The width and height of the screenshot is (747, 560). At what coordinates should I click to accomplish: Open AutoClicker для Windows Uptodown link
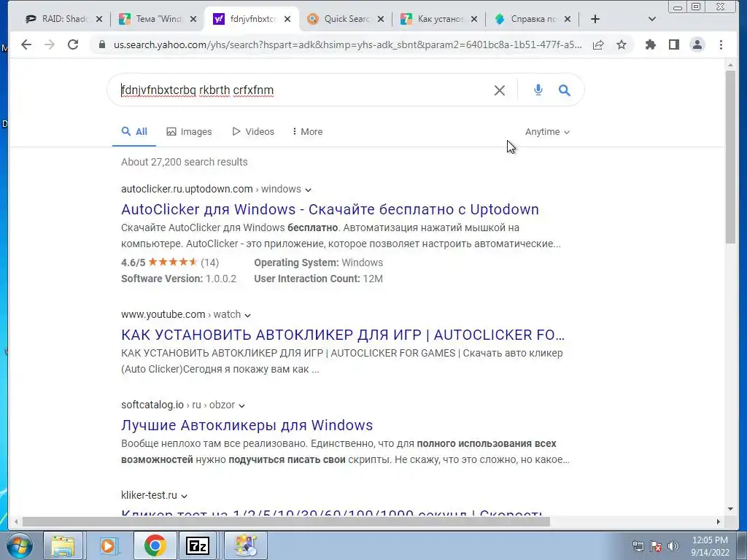point(330,209)
